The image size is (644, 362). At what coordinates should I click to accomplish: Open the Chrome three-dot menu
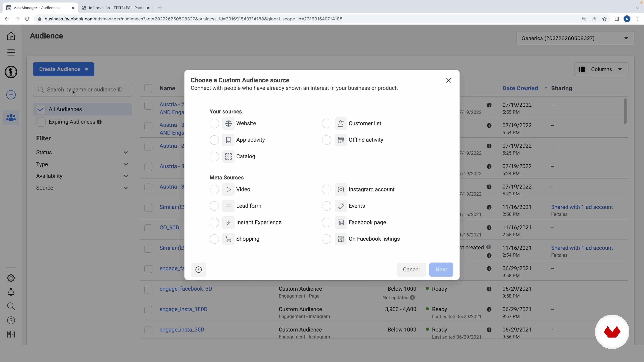pos(637,19)
